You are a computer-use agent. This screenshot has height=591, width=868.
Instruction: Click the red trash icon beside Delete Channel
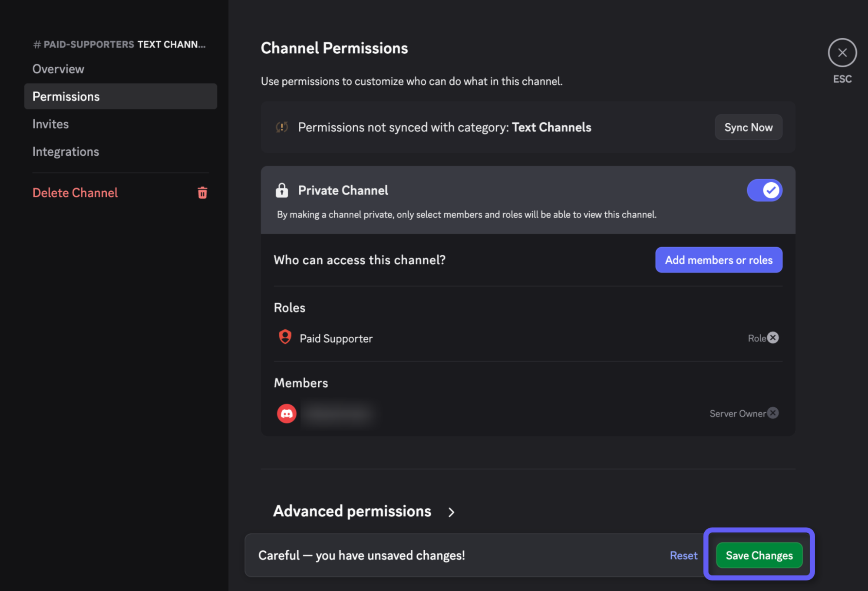coord(202,193)
